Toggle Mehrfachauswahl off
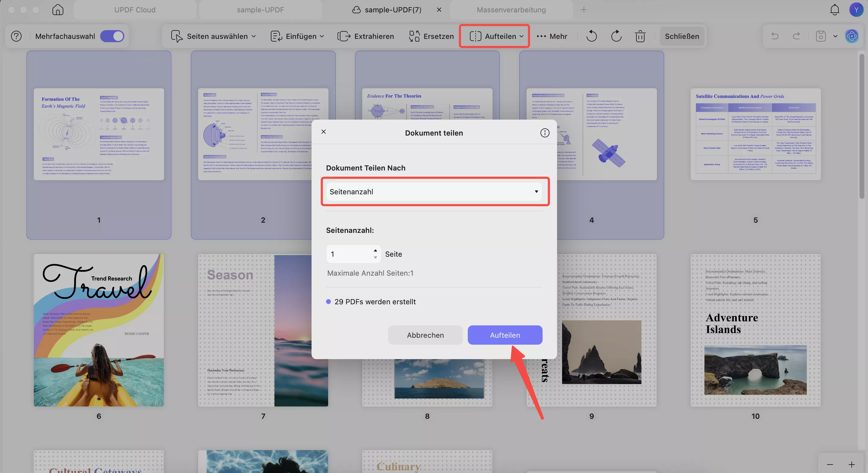Image resolution: width=868 pixels, height=473 pixels. point(113,36)
